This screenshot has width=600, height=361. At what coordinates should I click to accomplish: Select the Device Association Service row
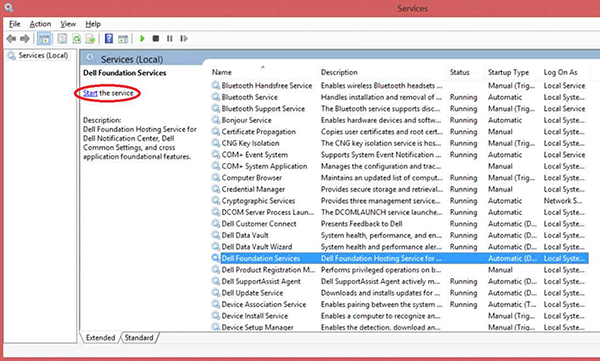click(399, 304)
